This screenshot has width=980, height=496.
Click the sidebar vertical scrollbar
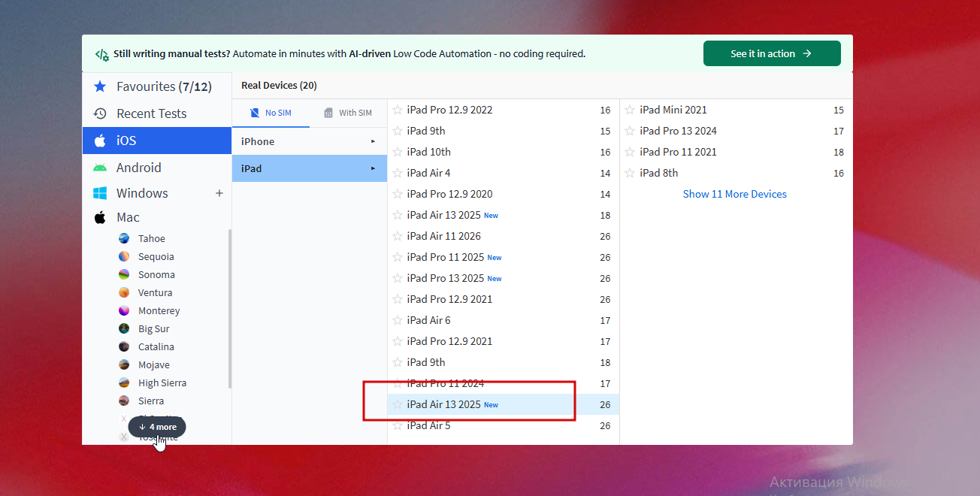coord(230,309)
